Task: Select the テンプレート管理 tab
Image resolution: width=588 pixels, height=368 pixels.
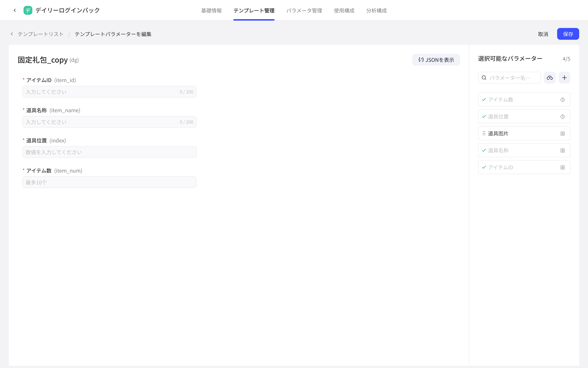Action: [254, 10]
